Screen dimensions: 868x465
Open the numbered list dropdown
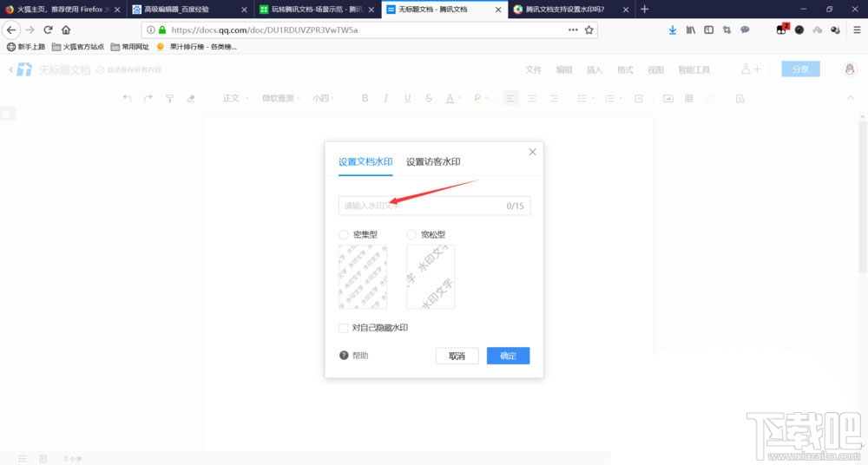[613, 99]
